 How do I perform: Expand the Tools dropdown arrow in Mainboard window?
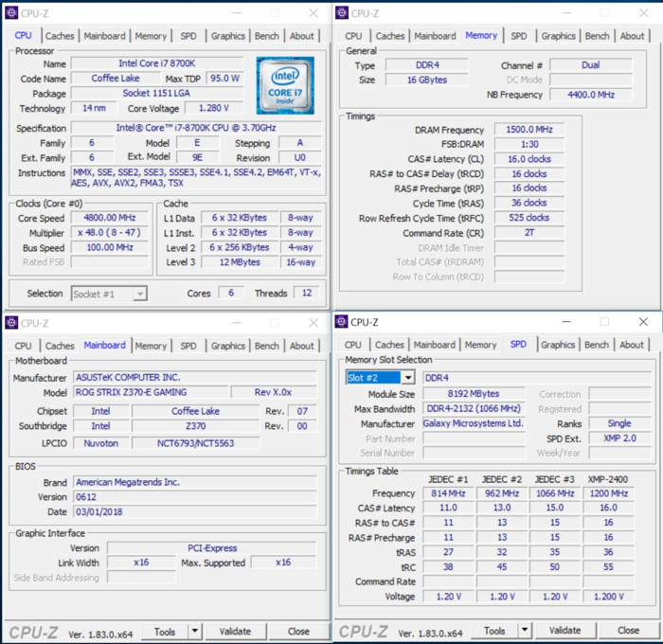(x=194, y=631)
